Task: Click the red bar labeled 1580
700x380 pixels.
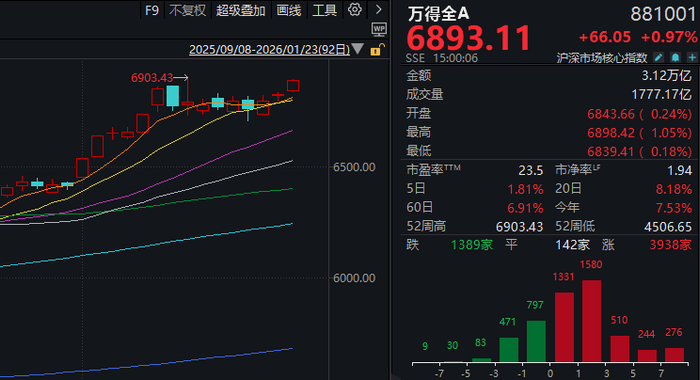Action: coord(592,321)
